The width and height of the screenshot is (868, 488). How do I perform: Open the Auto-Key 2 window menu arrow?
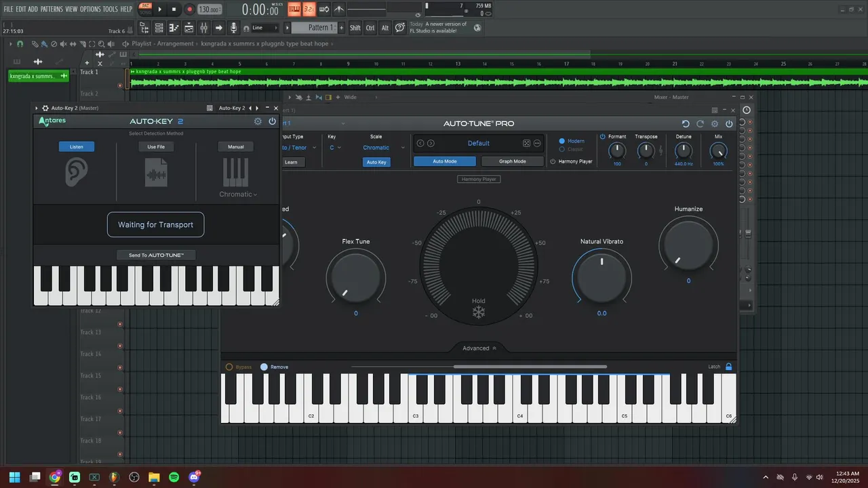coord(37,108)
